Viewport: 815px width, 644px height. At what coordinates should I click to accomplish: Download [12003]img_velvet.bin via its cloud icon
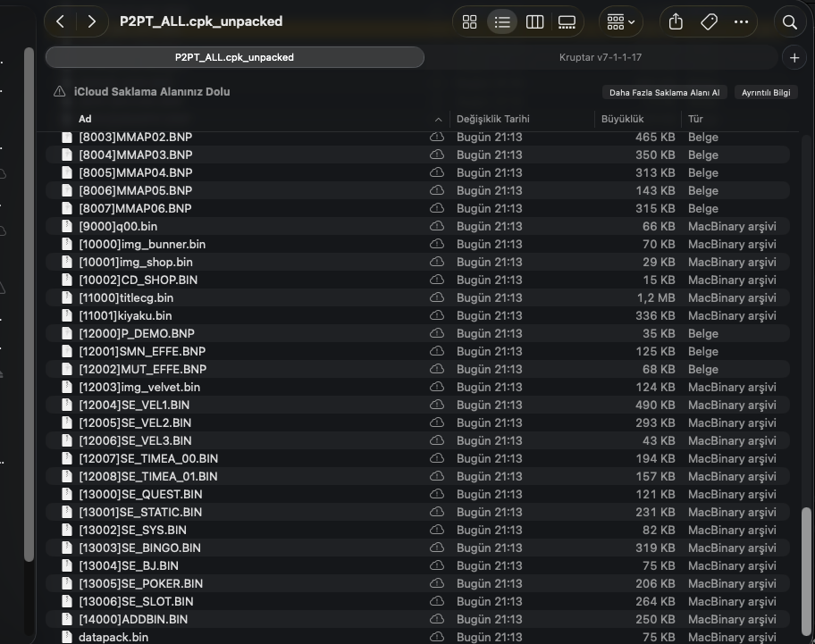click(x=437, y=387)
